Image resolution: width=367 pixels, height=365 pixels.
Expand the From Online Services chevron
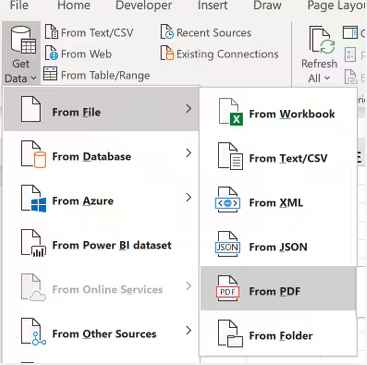tap(189, 286)
